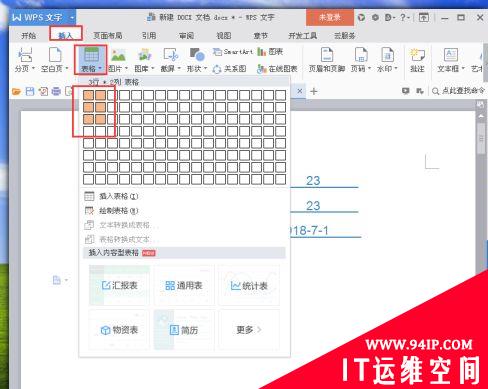
Task: Switch to the 页面布局 tab
Action: 107,35
